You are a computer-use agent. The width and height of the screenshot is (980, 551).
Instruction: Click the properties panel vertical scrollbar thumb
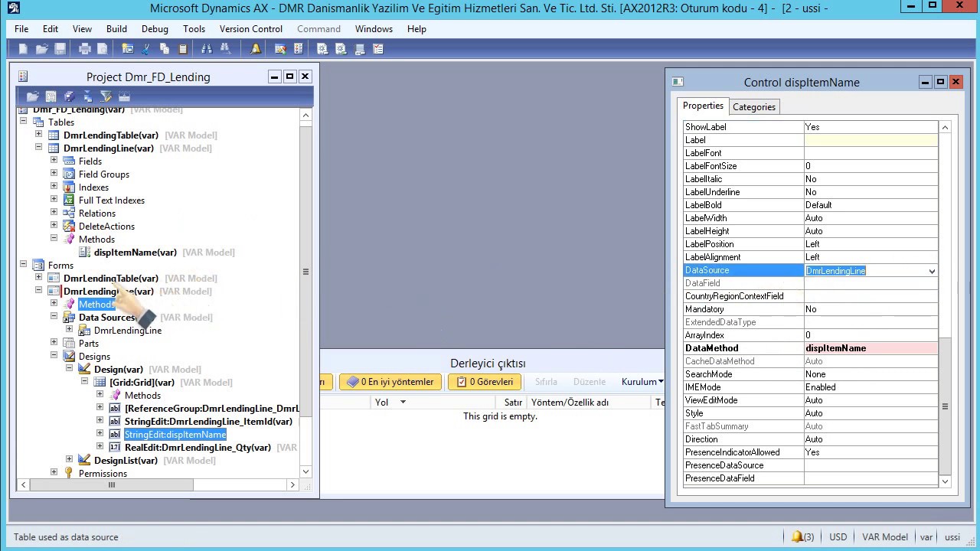pyautogui.click(x=945, y=406)
